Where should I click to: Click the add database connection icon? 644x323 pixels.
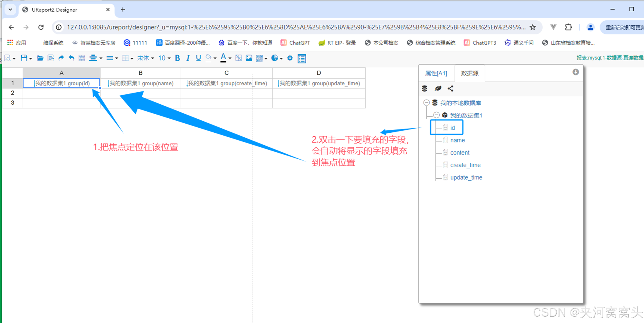pos(425,88)
